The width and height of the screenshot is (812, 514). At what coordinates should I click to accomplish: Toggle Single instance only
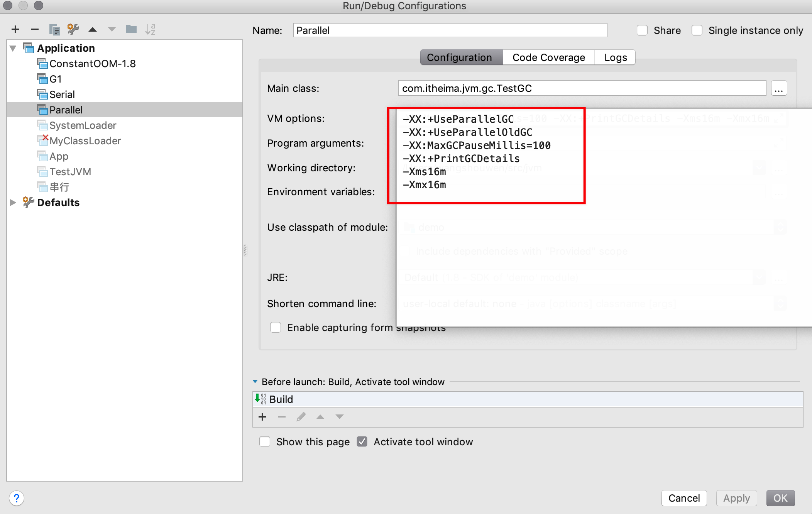pos(697,30)
